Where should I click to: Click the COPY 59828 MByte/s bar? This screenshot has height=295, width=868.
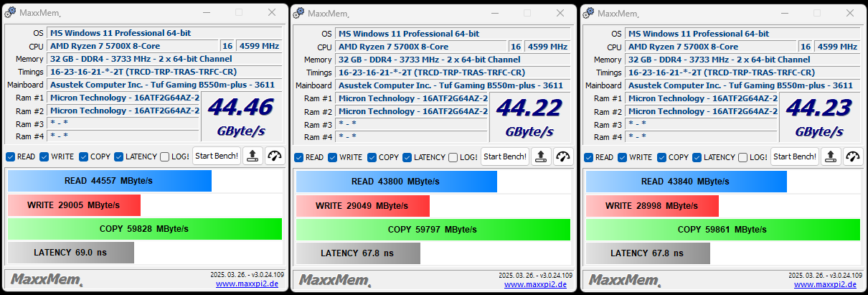tap(145, 229)
